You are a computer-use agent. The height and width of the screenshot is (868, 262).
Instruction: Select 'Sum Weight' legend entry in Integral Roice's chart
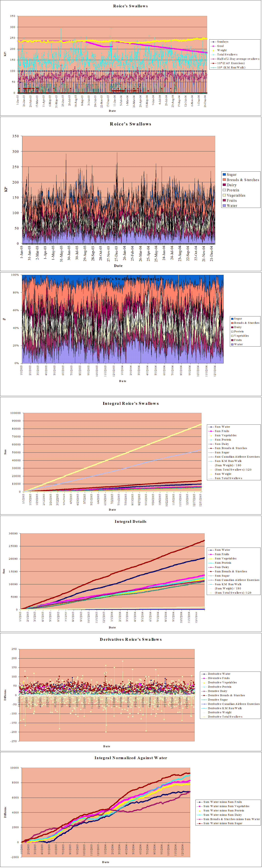(x=223, y=474)
